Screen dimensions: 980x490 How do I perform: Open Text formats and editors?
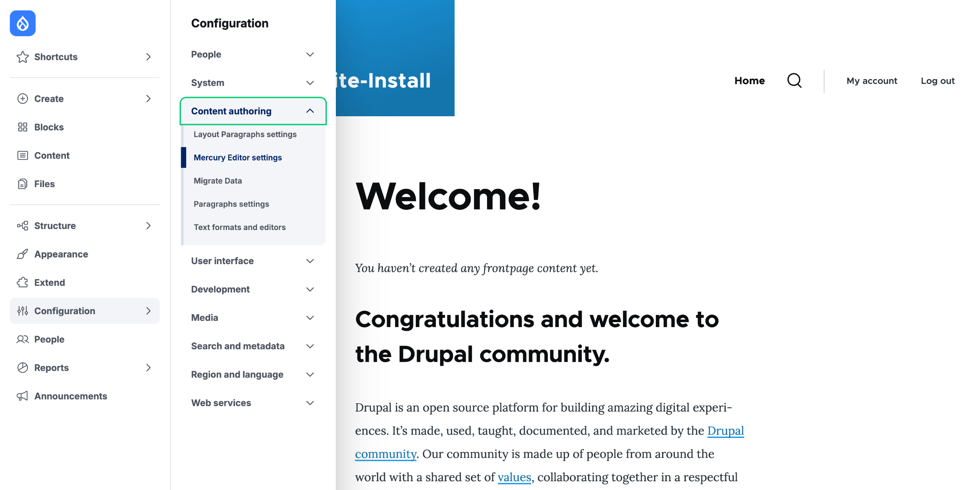pos(240,227)
